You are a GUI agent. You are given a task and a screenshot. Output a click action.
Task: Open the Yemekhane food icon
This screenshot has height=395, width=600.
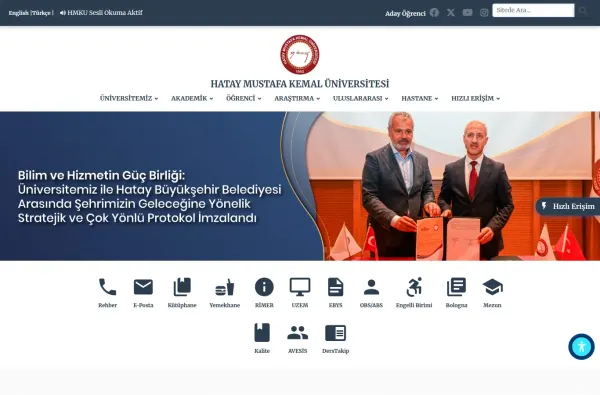tap(225, 287)
